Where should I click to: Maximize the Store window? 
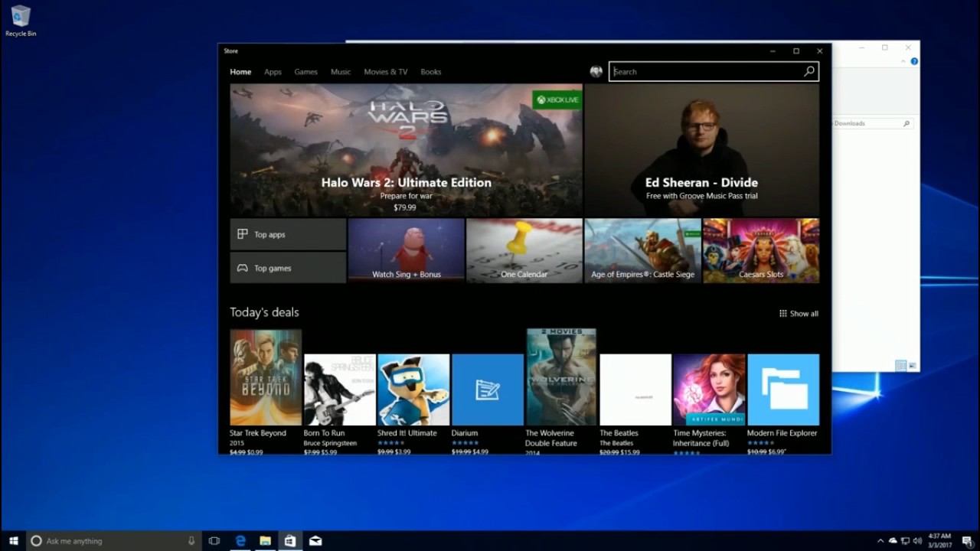pos(796,51)
